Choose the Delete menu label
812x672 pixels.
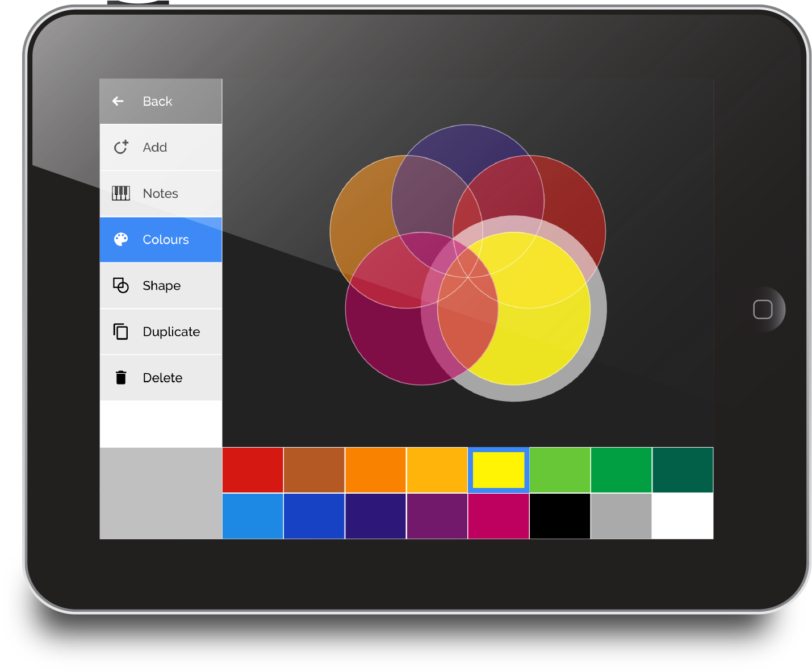pyautogui.click(x=163, y=378)
